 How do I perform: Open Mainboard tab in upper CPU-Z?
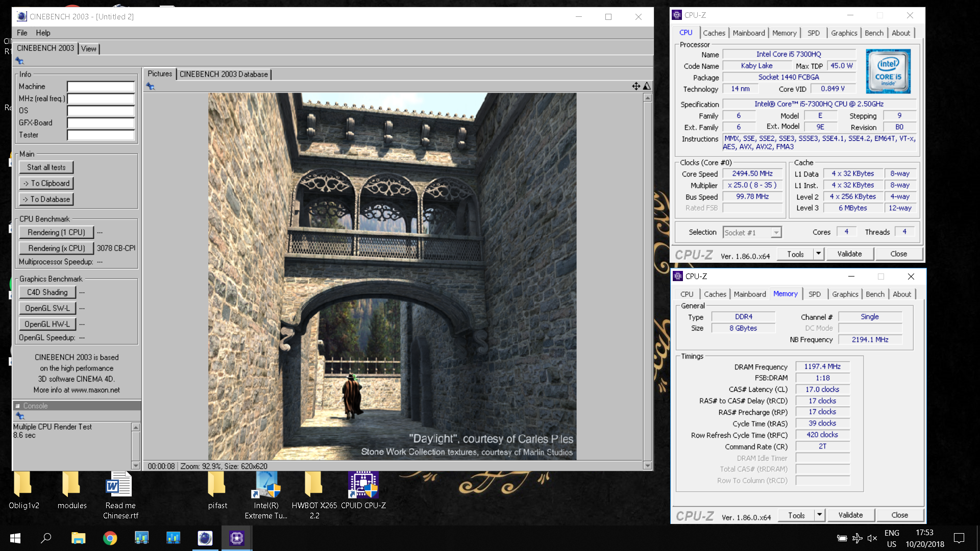749,33
